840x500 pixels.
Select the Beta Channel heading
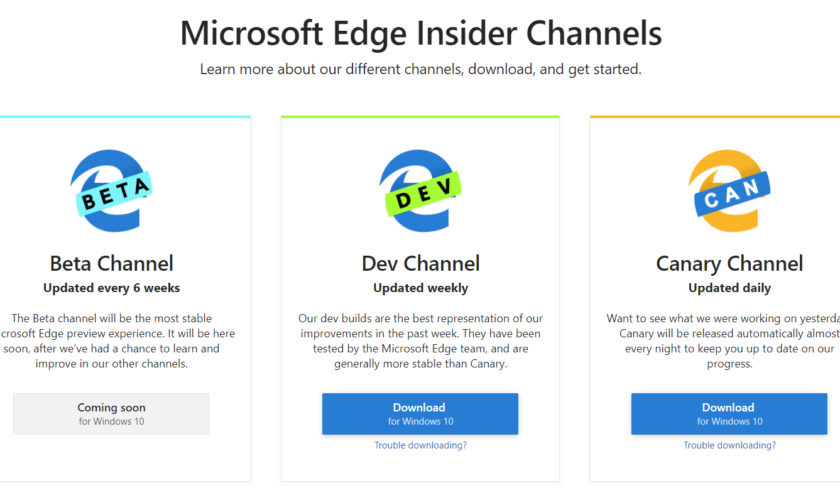pyautogui.click(x=111, y=264)
